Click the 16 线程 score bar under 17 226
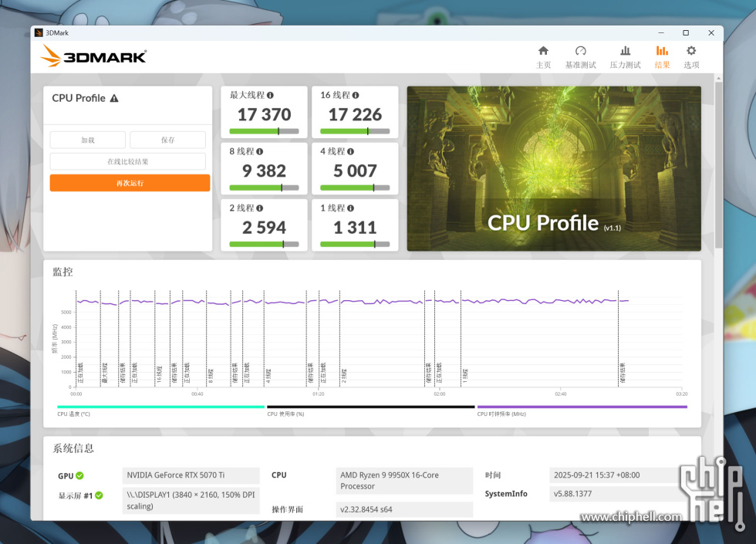The width and height of the screenshot is (756, 544). 355,131
